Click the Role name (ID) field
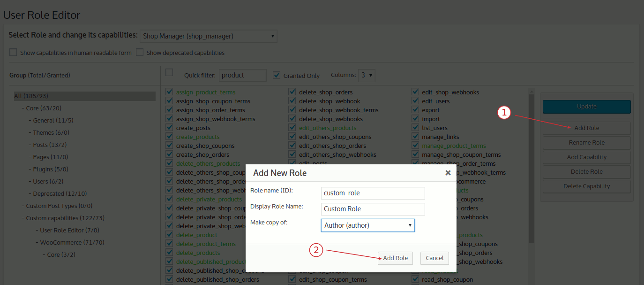 373,193
